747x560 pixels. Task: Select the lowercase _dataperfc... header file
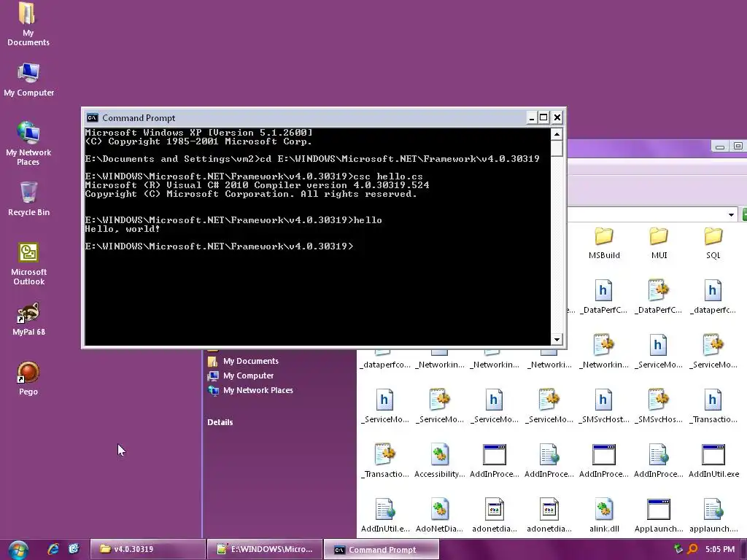point(713,297)
